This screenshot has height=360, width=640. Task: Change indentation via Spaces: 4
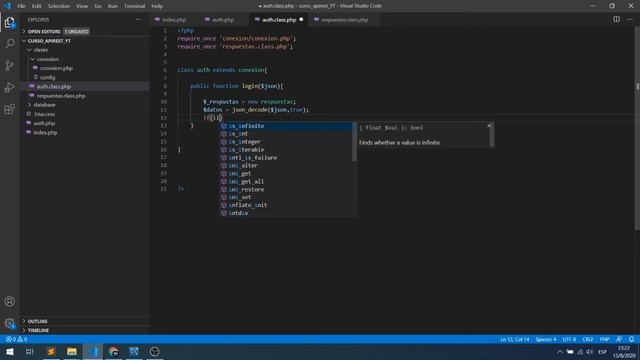click(546, 339)
